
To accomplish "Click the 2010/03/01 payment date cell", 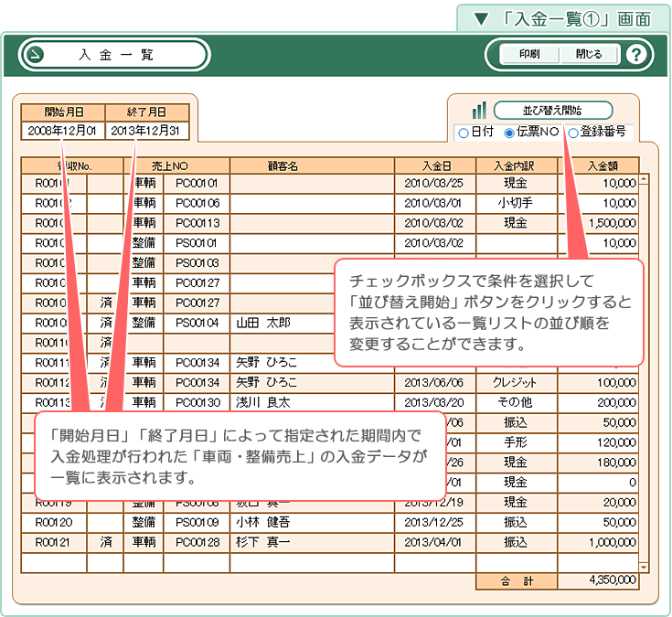I will click(x=435, y=203).
